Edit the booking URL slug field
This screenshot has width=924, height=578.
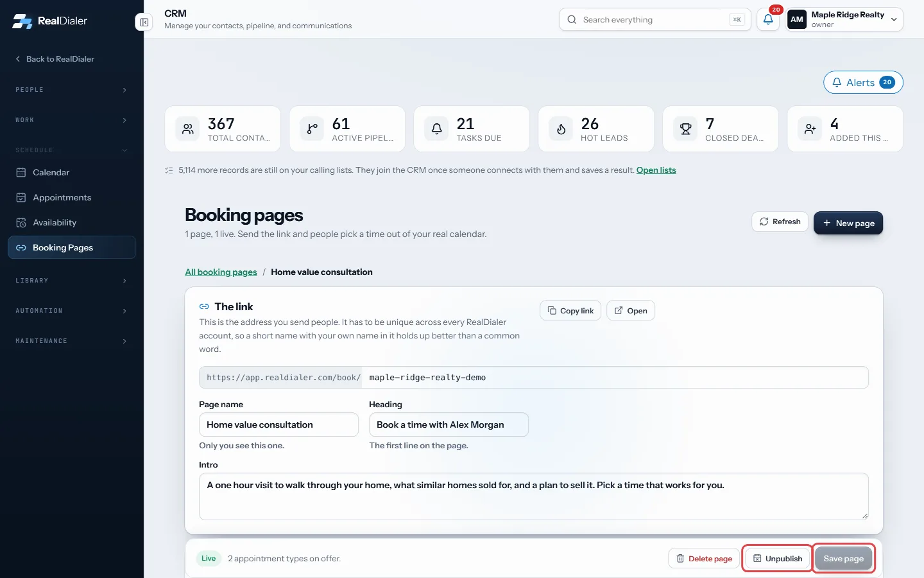(x=615, y=378)
